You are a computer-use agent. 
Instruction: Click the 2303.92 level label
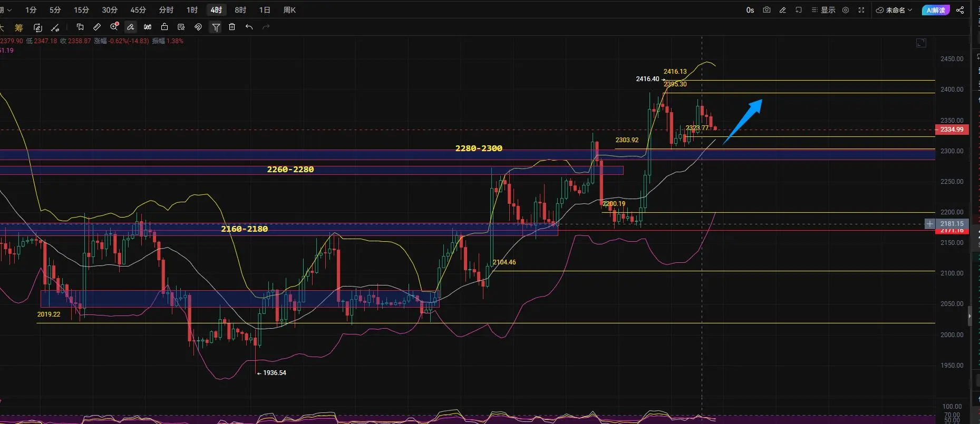pos(627,140)
